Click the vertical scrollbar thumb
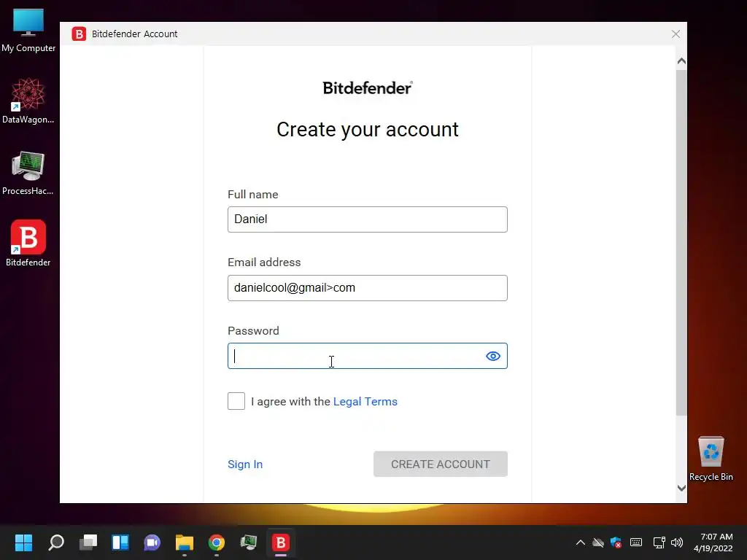 click(681, 242)
